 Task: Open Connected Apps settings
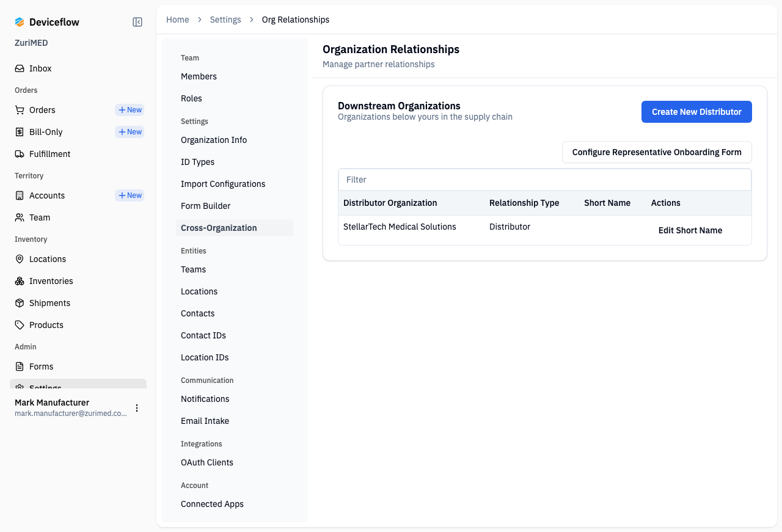click(235, 504)
